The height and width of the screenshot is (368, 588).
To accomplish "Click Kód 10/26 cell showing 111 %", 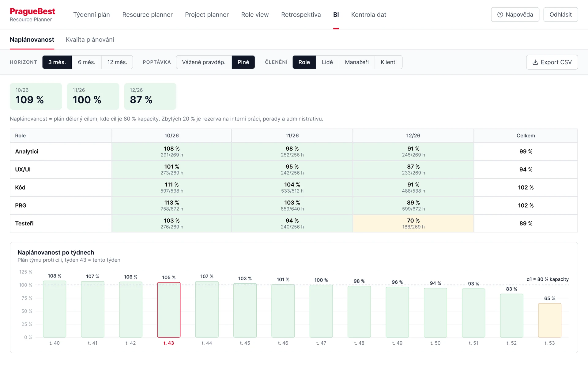I will (171, 187).
